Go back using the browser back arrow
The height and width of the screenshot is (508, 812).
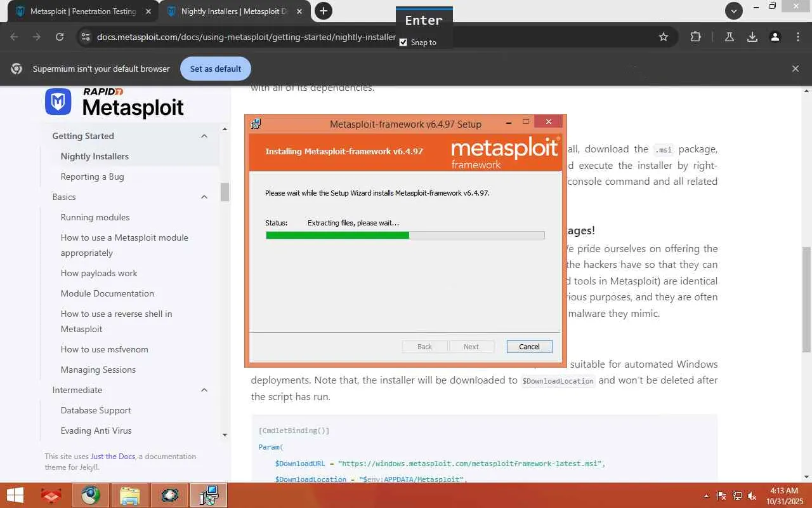pyautogui.click(x=14, y=37)
